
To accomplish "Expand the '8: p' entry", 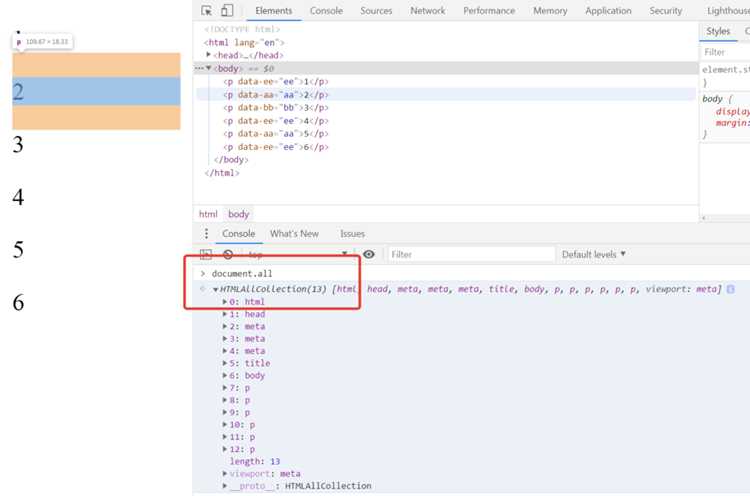I will click(224, 400).
